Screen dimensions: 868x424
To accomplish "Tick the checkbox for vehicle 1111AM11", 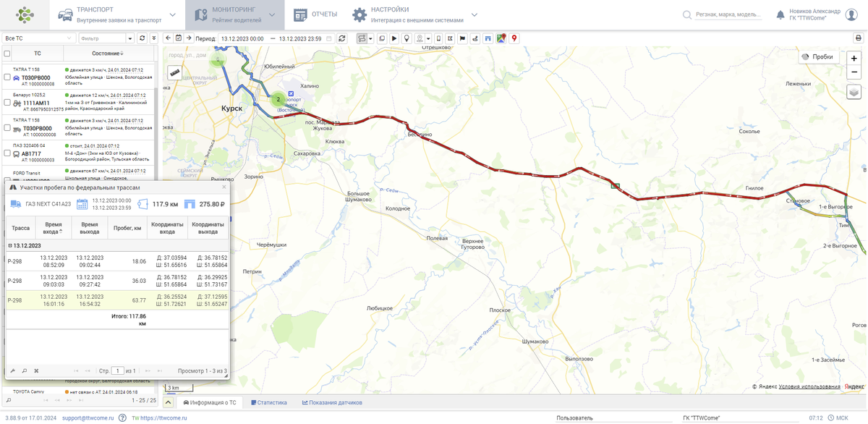I will click(x=7, y=103).
